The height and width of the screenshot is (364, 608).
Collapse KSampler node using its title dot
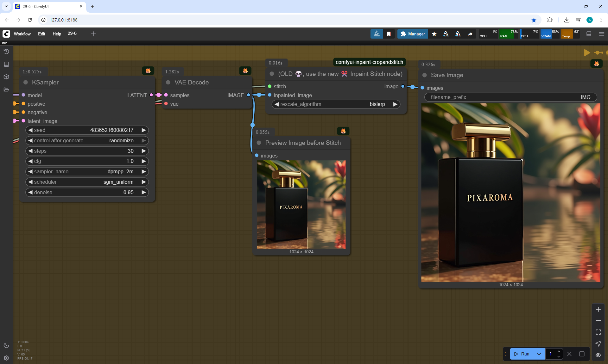pyautogui.click(x=26, y=82)
